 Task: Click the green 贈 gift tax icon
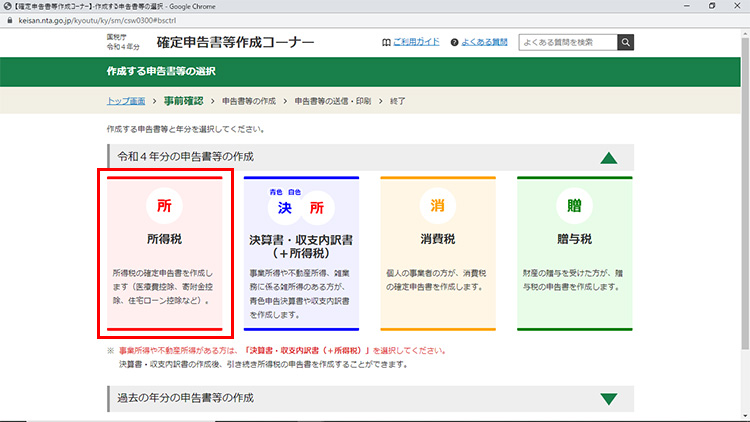[x=574, y=206]
